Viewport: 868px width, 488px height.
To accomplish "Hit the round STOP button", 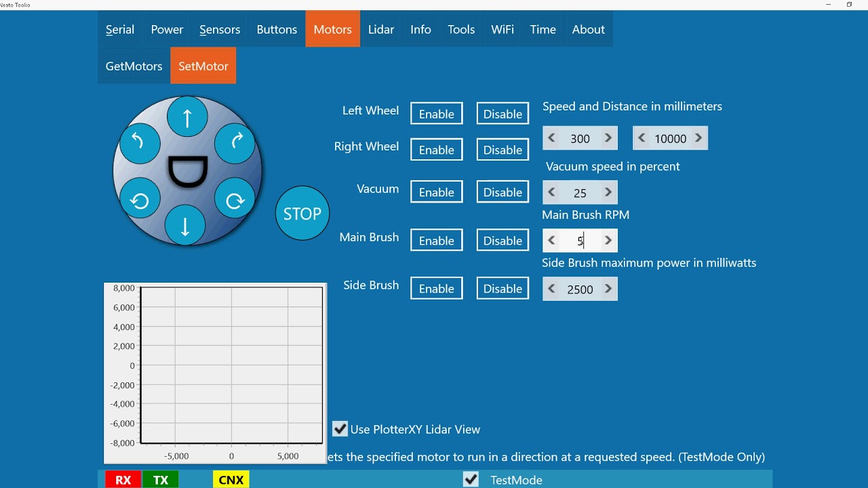I will [302, 213].
